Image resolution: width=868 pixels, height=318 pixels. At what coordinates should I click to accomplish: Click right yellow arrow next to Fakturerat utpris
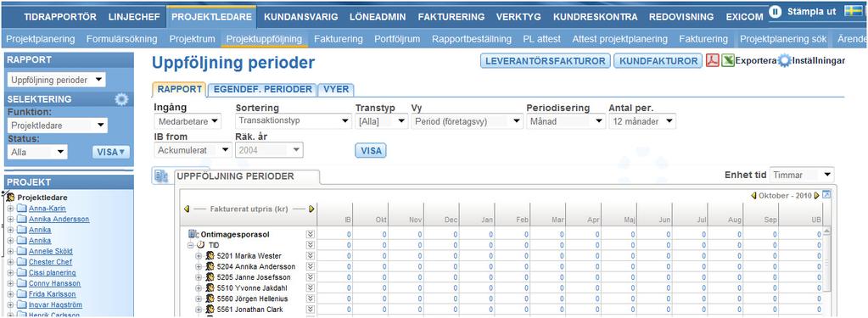click(311, 209)
